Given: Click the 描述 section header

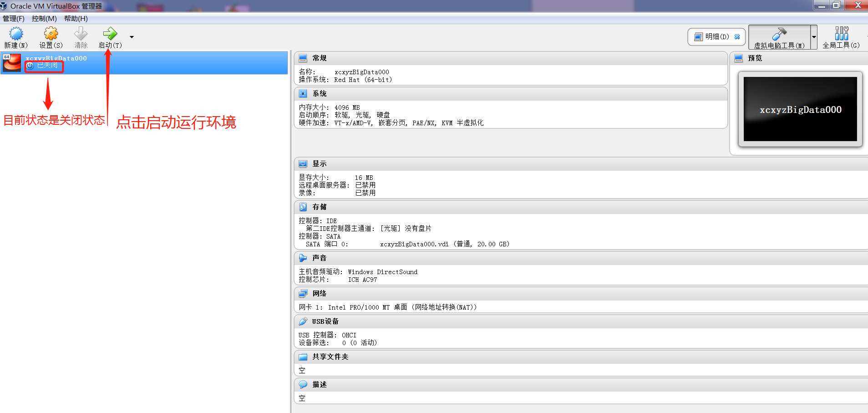Looking at the screenshot, I should [581, 385].
